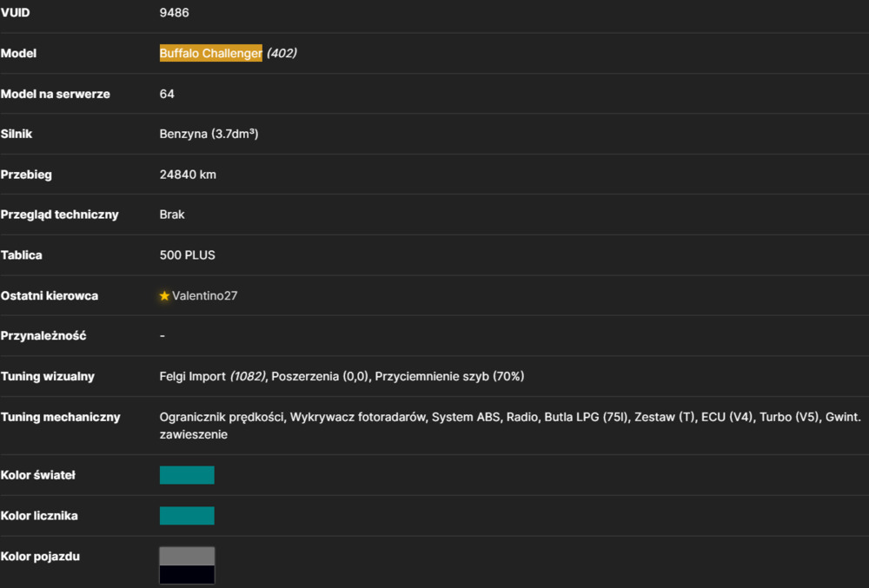Click the Przegląd techniczny value Brak
This screenshot has width=869, height=588.
(x=172, y=215)
